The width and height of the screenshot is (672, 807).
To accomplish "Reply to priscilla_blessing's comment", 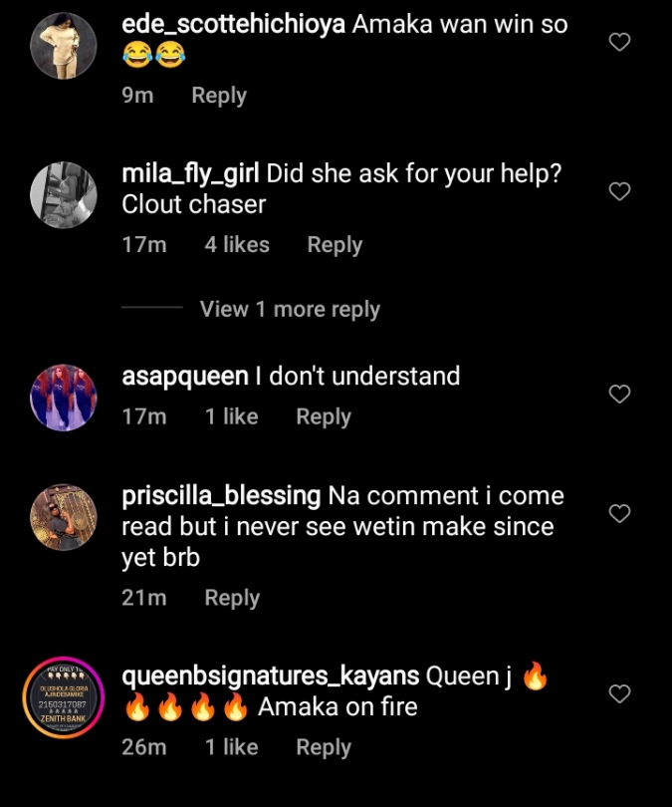I will click(x=232, y=598).
